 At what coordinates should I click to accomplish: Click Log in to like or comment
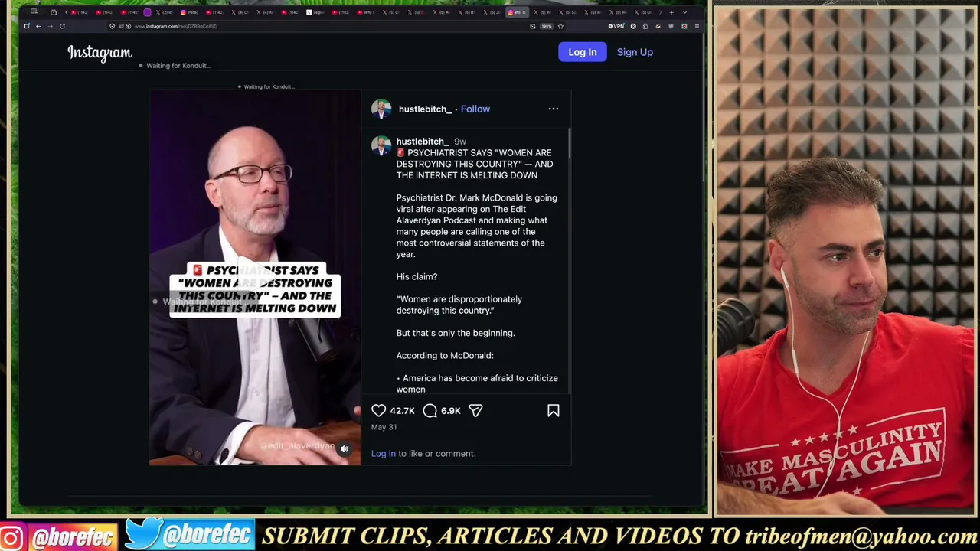(384, 454)
